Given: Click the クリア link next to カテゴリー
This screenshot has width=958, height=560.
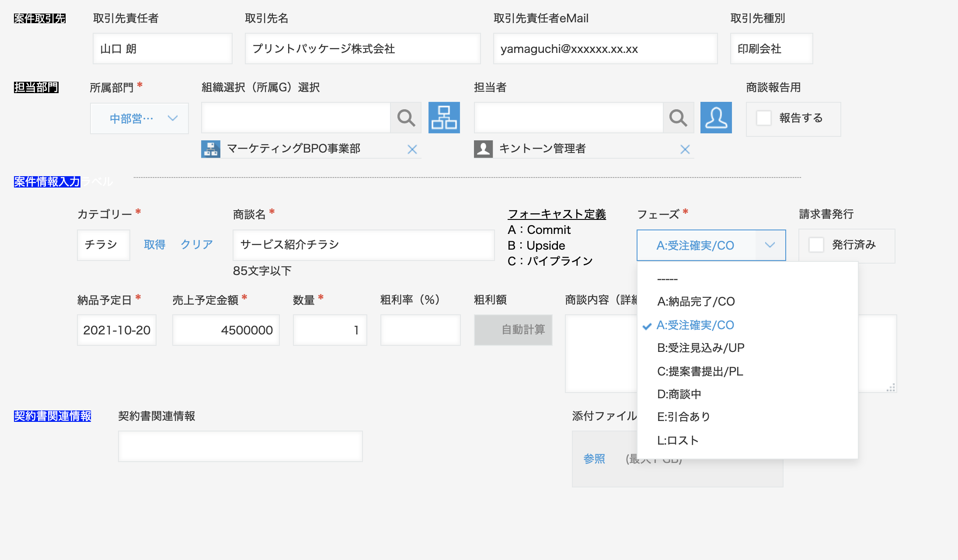Looking at the screenshot, I should click(197, 245).
